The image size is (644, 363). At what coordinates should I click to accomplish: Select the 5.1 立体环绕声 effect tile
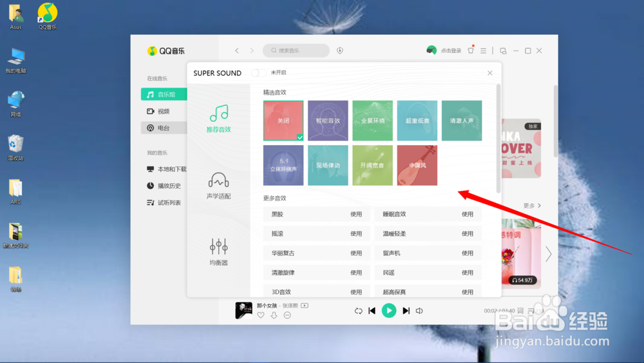283,165
